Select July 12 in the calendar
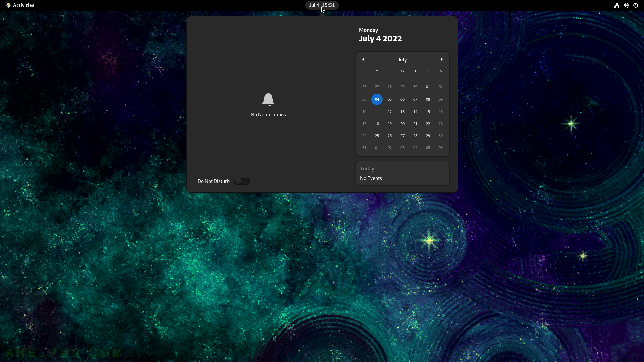Image resolution: width=644 pixels, height=362 pixels. pos(390,112)
